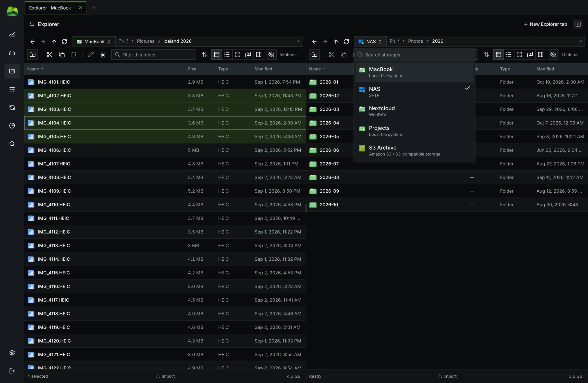The height and width of the screenshot is (383, 588).
Task: Create new folder in NAS pane
Action: 314,55
